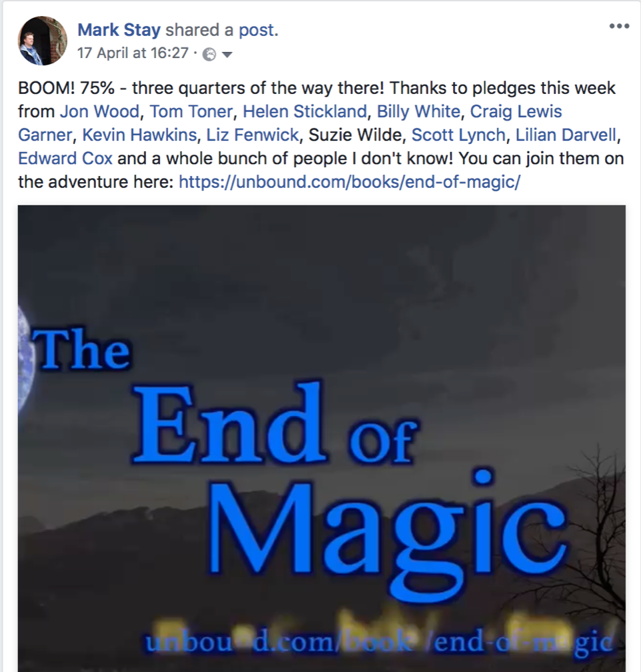Open Liz Fenwick's tagged profile
The image size is (641, 672).
[253, 135]
